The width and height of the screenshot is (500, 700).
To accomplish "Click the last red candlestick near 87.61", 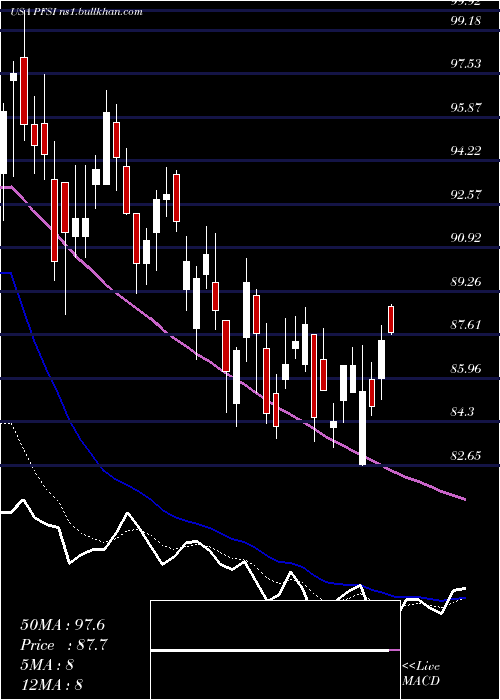I will point(392,319).
